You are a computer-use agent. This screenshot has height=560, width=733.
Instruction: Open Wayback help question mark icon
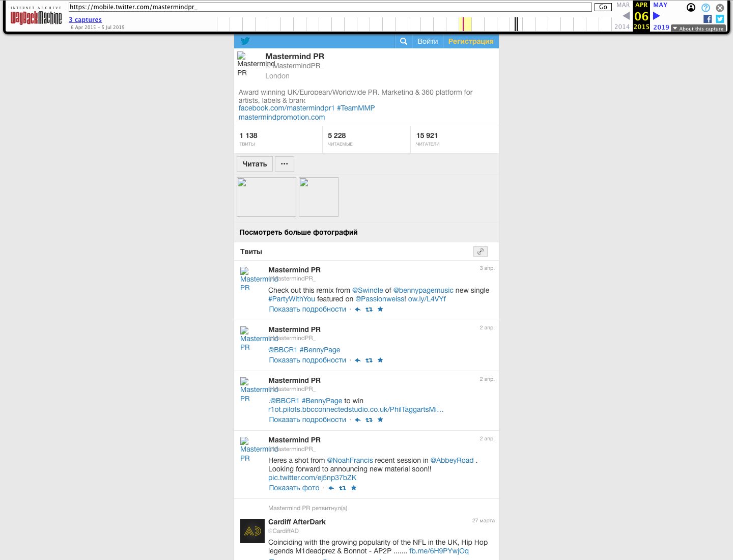pos(706,8)
